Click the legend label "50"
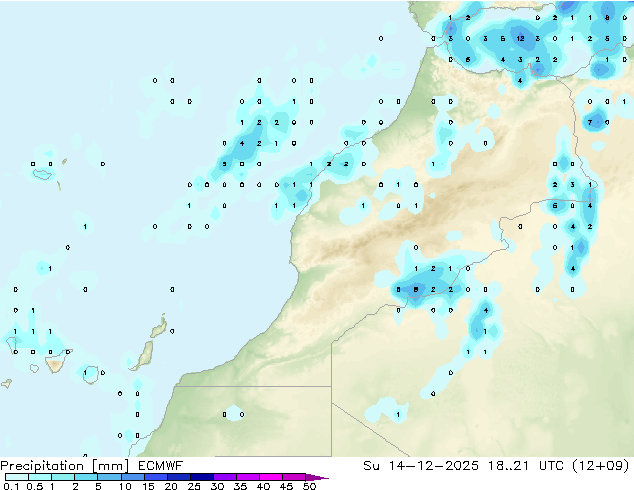634x490 pixels. [309, 486]
